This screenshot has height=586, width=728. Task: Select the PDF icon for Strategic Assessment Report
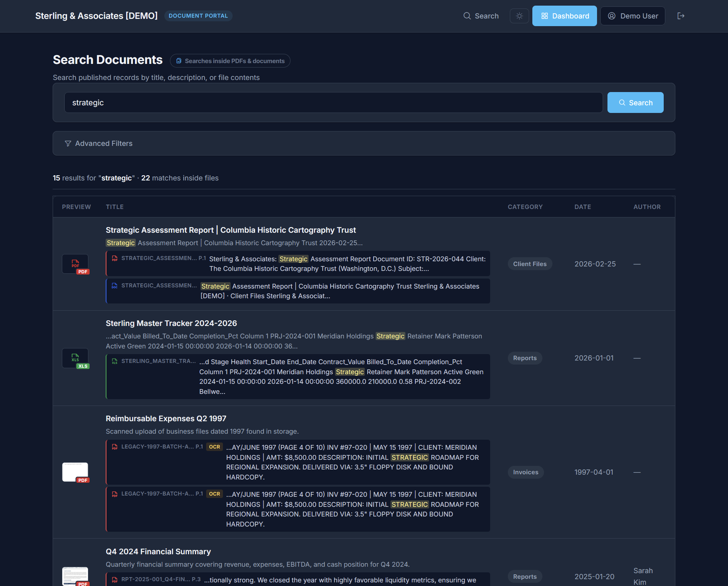[75, 264]
